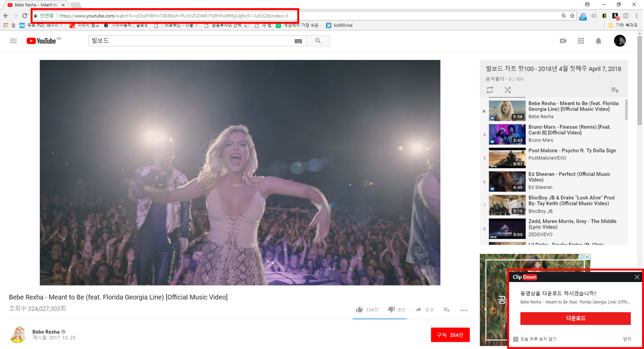Add video to a playlist below the player
The width and height of the screenshot is (644, 349).
pos(447,310)
